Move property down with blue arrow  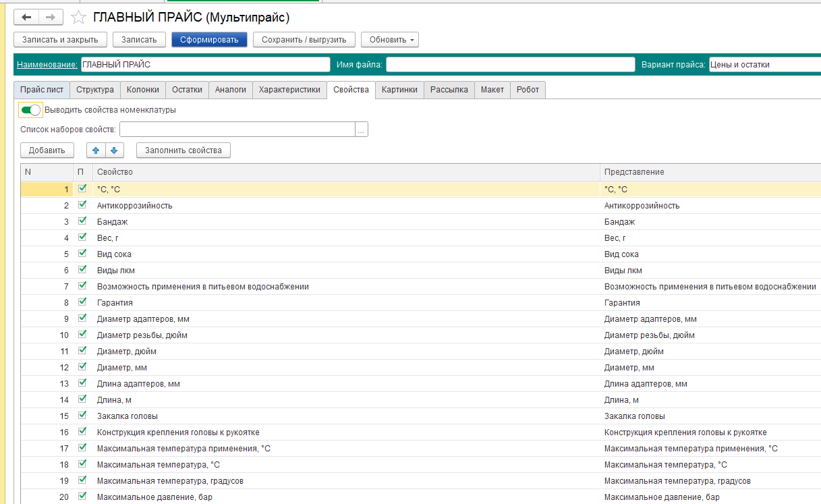click(x=114, y=150)
